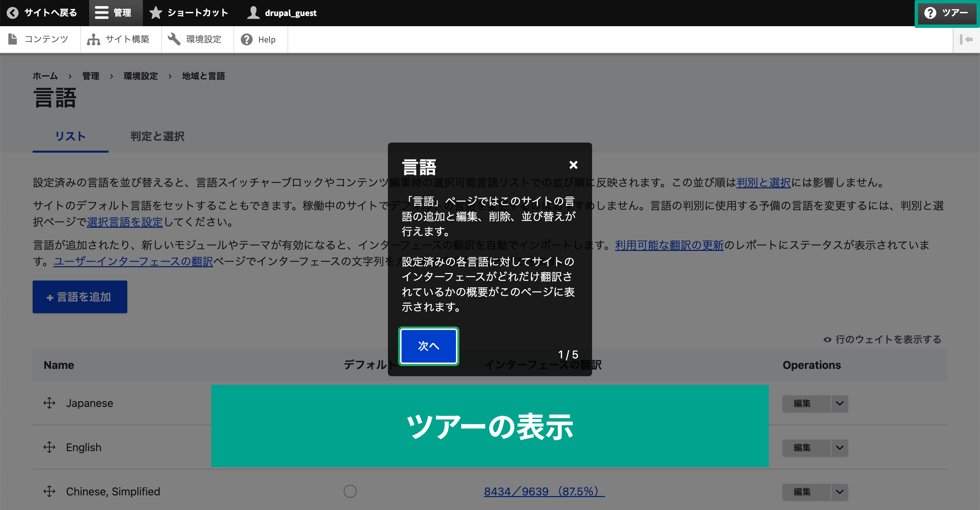This screenshot has height=510, width=980.
Task: Expand the English row operations dropdown
Action: 839,447
